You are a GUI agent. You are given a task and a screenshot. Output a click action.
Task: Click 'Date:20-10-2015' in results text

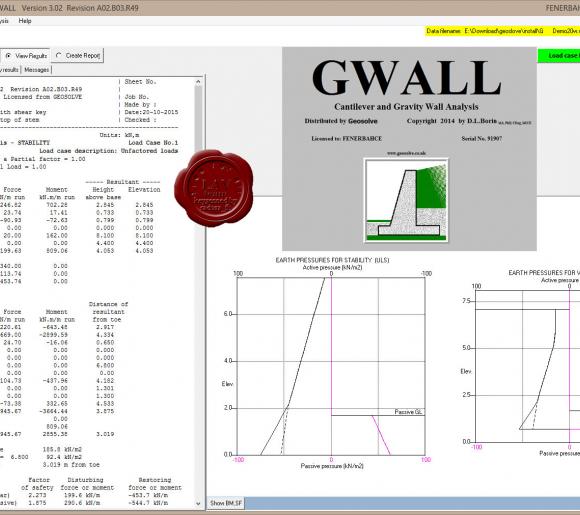[151, 112]
